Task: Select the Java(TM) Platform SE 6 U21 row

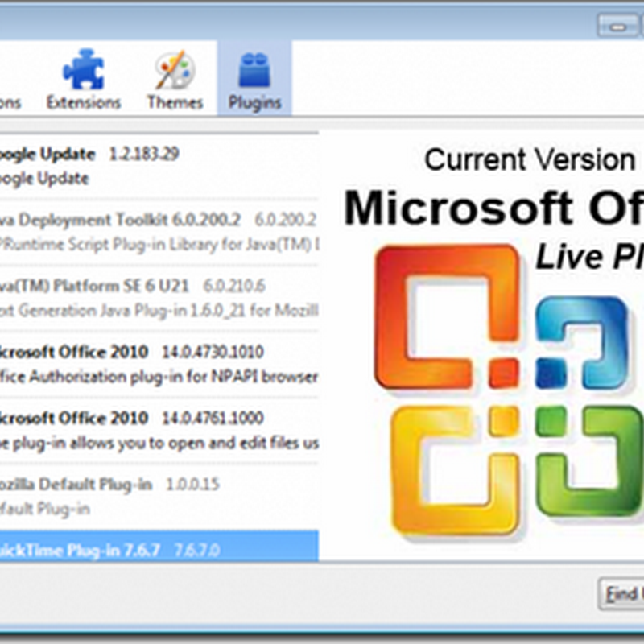Action: [159, 298]
